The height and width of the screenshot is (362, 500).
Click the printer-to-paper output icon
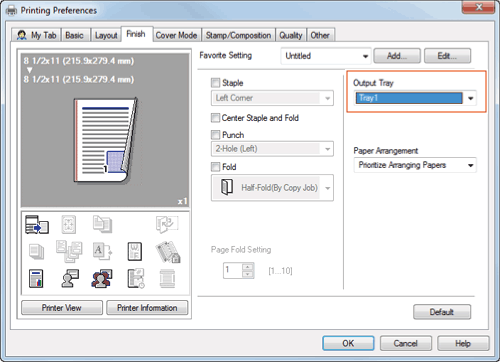37,224
